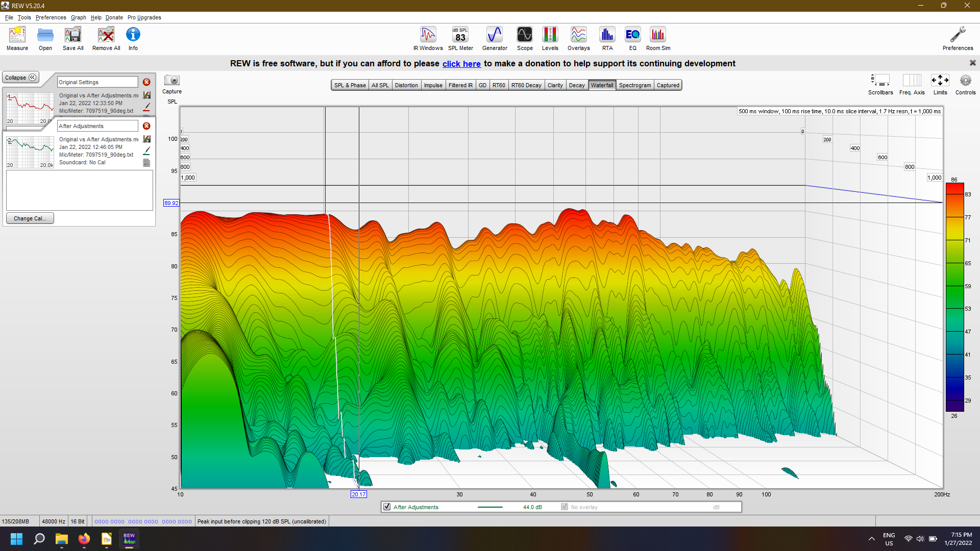The image size is (980, 551).
Task: Toggle graph Scrollbars icon
Action: click(880, 84)
